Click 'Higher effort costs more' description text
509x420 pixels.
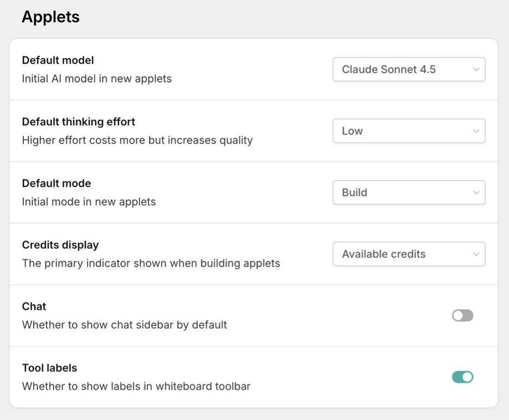click(137, 140)
